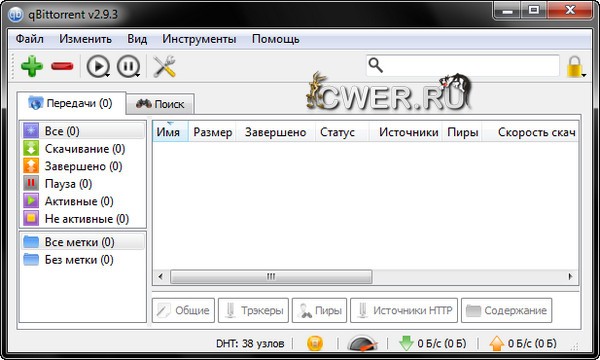Select the Активные (0) filter
The height and width of the screenshot is (360, 600).
point(83,201)
